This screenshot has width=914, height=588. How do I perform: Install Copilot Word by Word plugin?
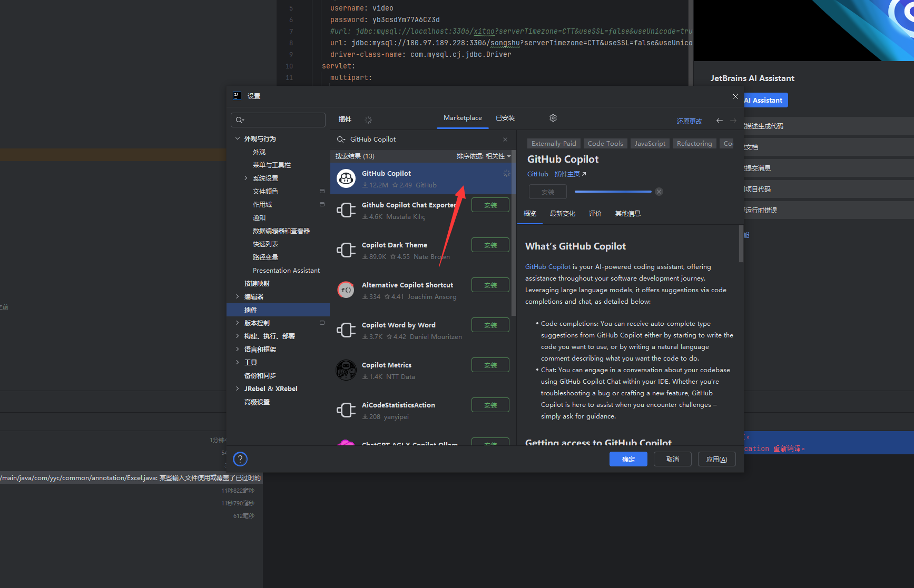pyautogui.click(x=490, y=325)
